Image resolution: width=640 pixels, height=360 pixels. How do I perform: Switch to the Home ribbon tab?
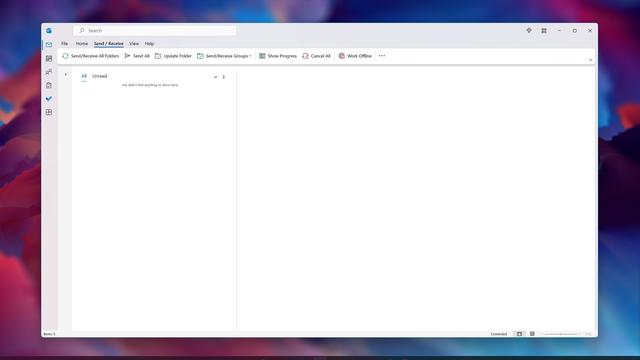pos(82,44)
